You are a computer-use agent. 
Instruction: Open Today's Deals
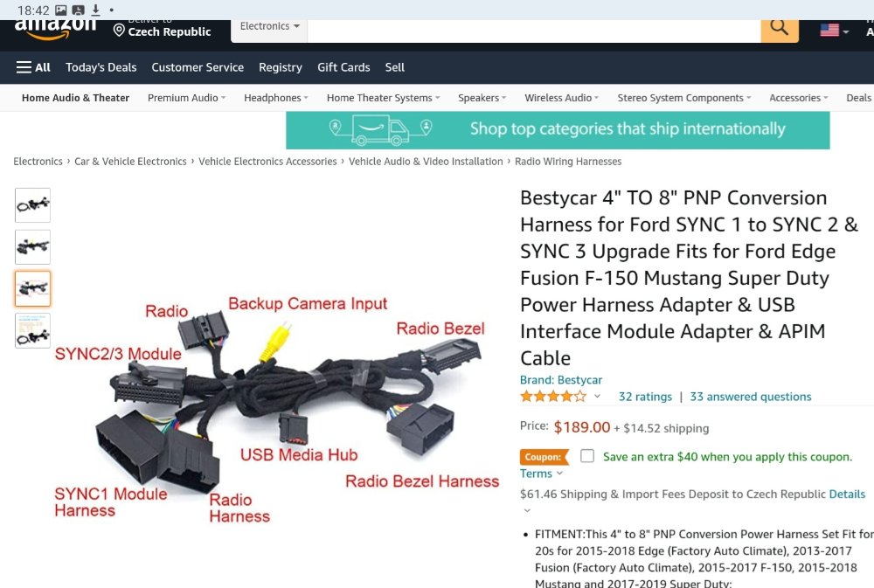coord(101,67)
